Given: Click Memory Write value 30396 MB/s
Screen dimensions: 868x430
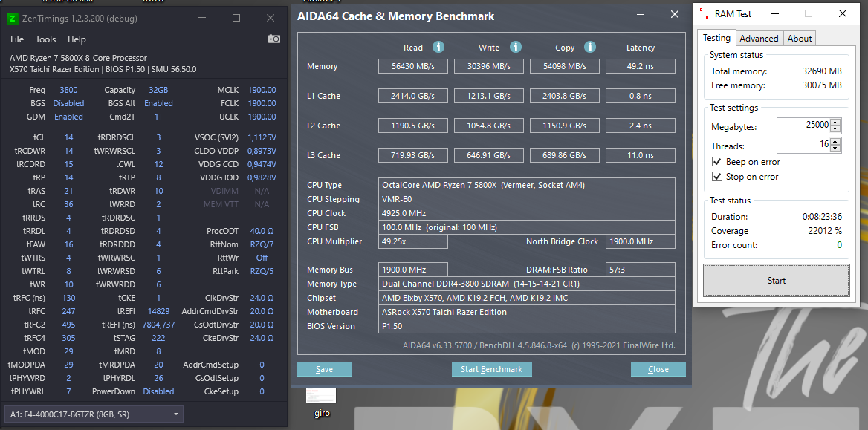Looking at the screenshot, I should click(x=489, y=66).
